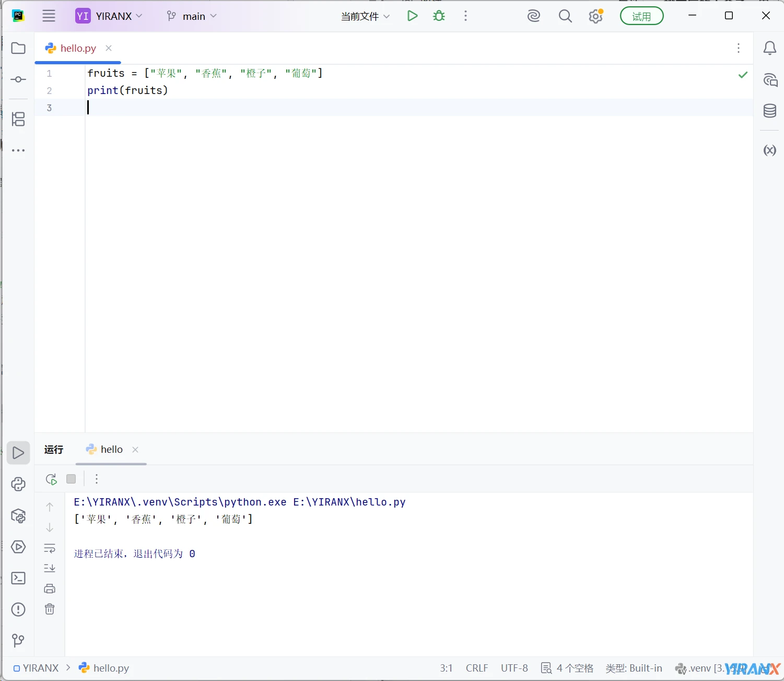Place the cursor on code line 3
Image resolution: width=784 pixels, height=681 pixels.
[419, 108]
